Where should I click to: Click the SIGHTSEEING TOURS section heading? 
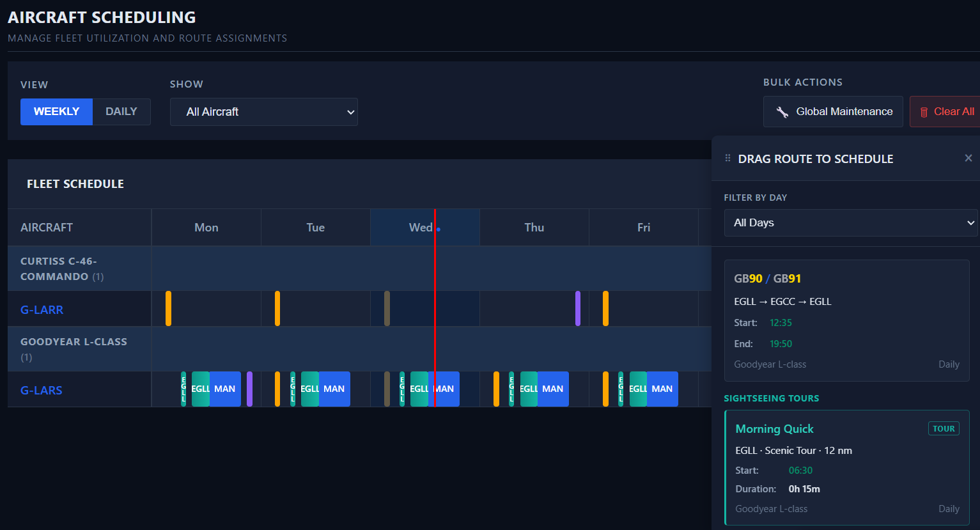pos(771,398)
